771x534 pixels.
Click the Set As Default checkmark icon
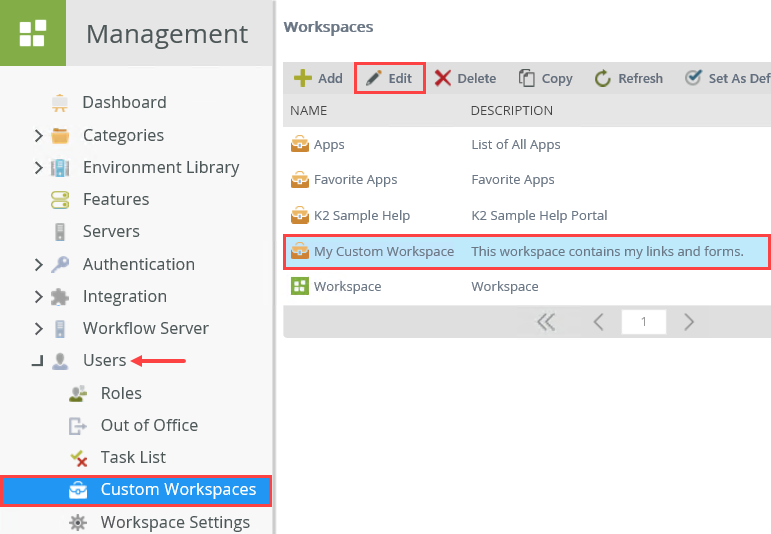[x=693, y=78]
